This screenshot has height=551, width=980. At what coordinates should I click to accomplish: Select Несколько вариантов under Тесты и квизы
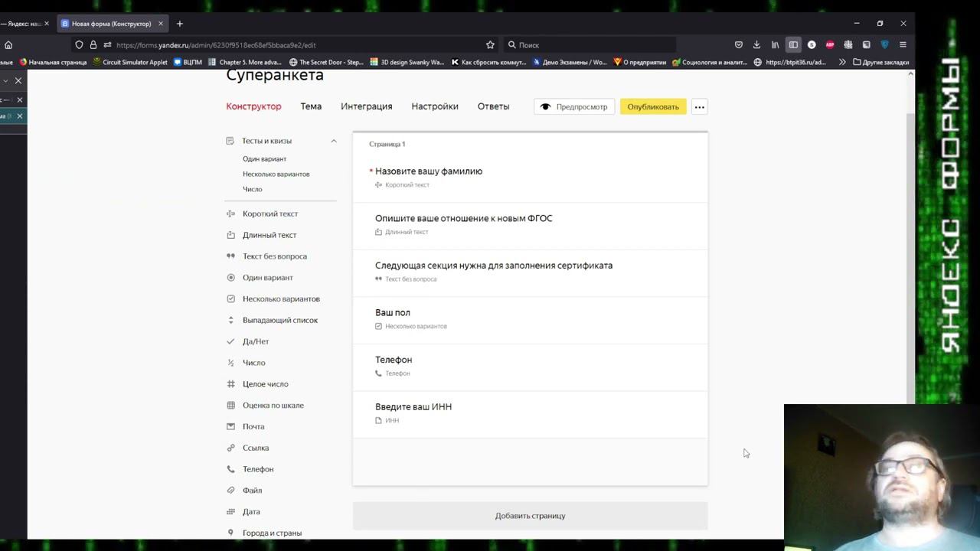tap(276, 174)
